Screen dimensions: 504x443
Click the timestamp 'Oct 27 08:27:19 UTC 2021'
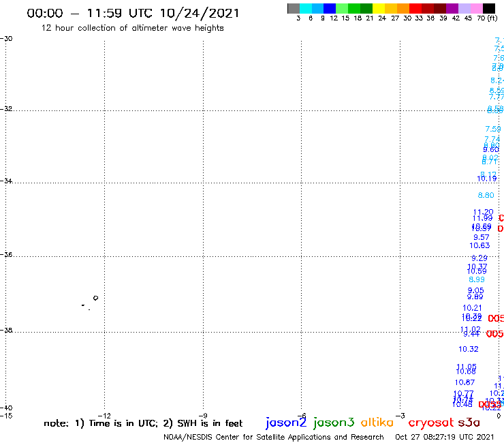[444, 437]
